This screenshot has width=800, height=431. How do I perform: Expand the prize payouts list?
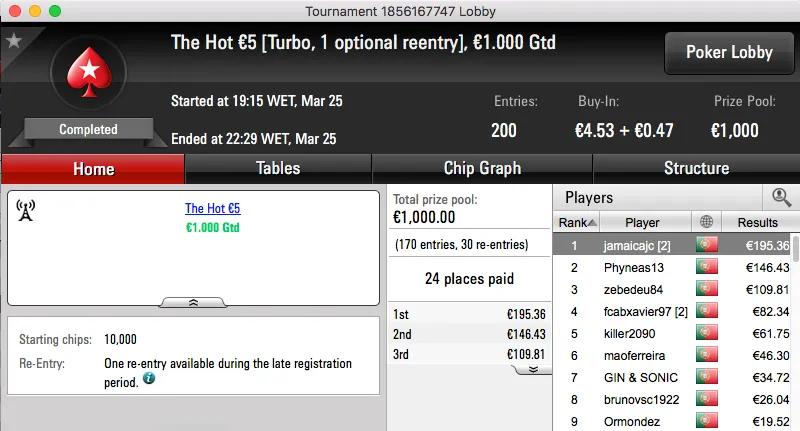(x=533, y=369)
